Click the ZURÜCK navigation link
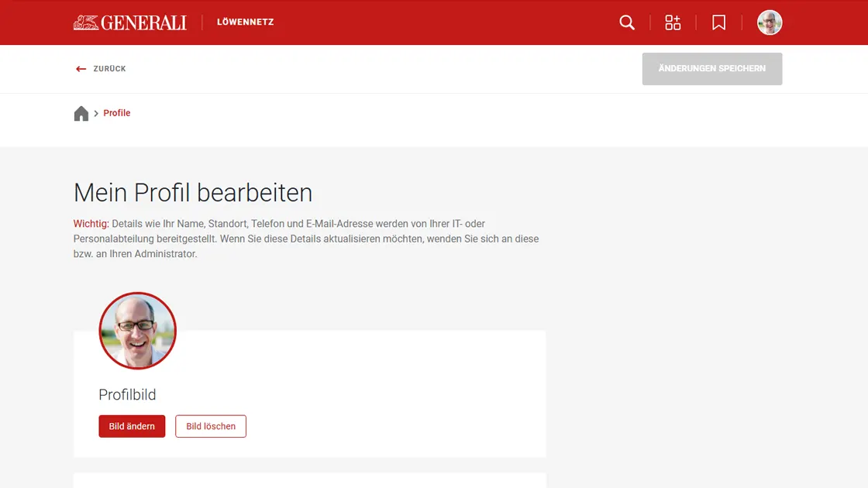This screenshot has height=488, width=868. [x=108, y=69]
